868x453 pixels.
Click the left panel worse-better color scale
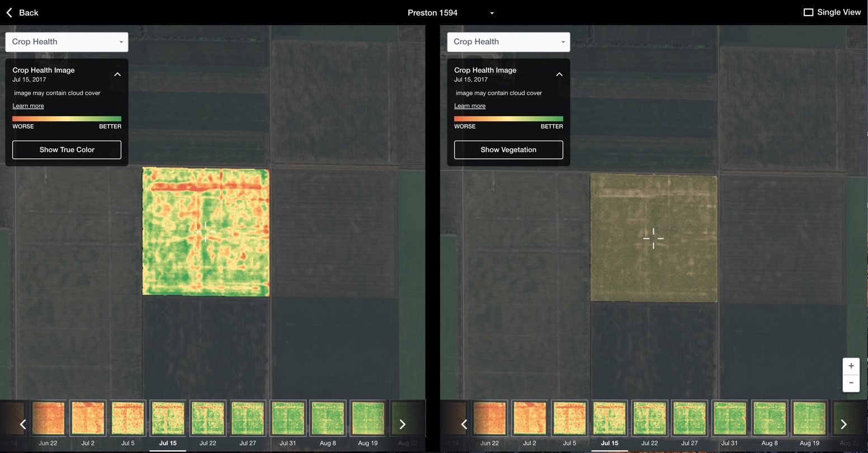click(x=67, y=119)
